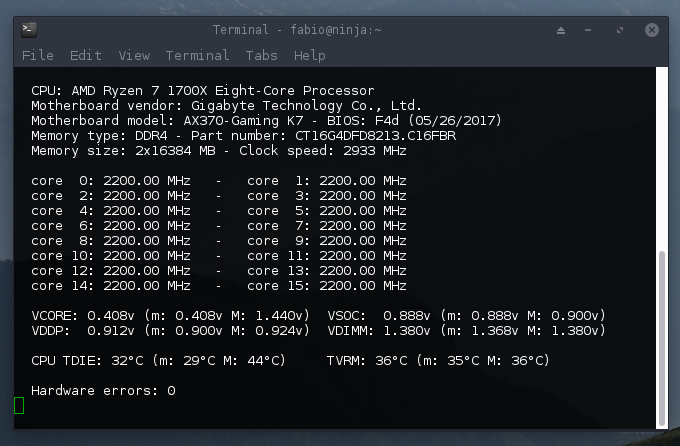Click the 'VCORE: 0.408v' reading
This screenshot has height=446, width=680.
(x=83, y=315)
